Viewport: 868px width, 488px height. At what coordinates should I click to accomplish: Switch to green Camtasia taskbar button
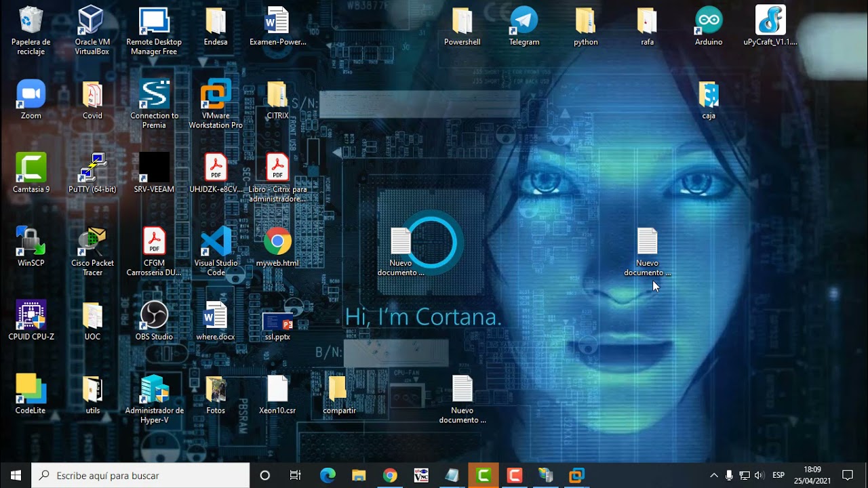pos(484,475)
